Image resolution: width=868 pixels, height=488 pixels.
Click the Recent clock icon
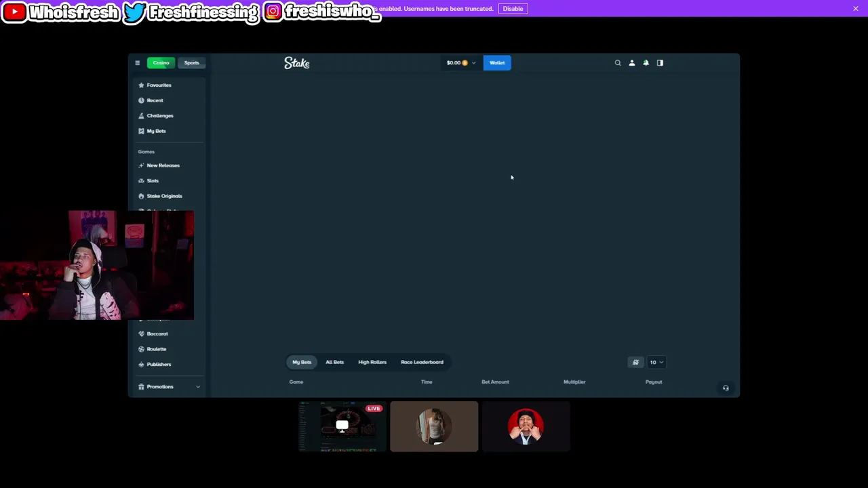(141, 100)
